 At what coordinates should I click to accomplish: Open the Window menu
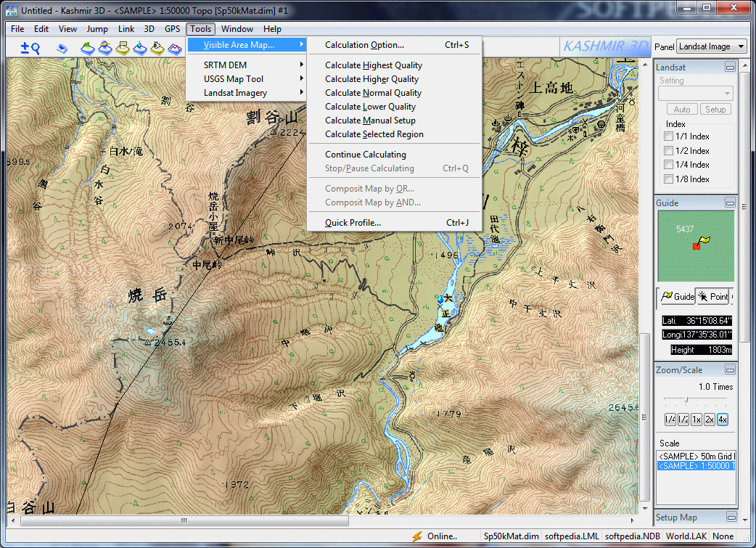pyautogui.click(x=237, y=29)
